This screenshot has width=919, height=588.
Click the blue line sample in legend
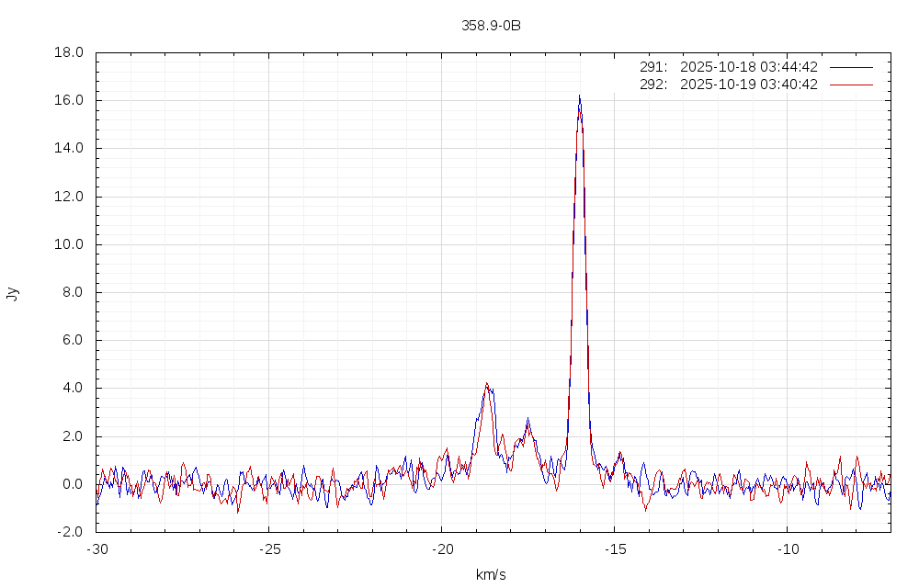(x=850, y=67)
